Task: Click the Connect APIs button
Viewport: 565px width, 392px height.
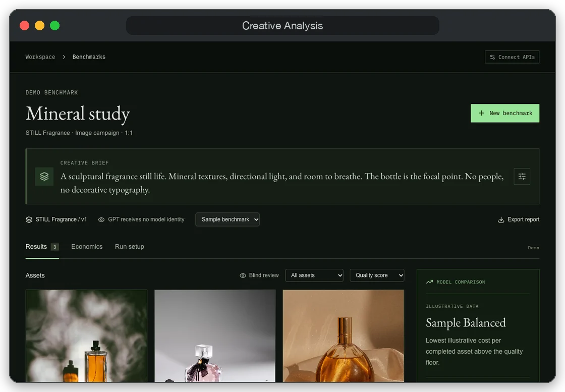Action: click(512, 57)
